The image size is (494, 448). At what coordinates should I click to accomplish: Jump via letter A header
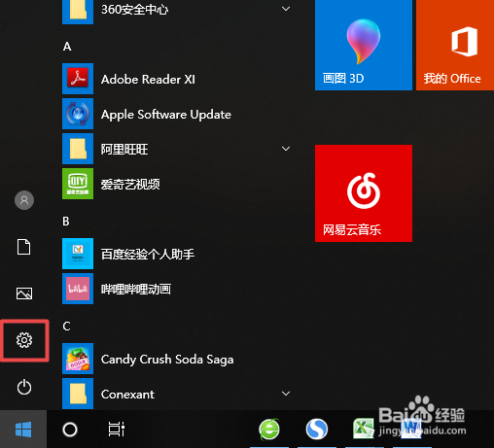(67, 47)
